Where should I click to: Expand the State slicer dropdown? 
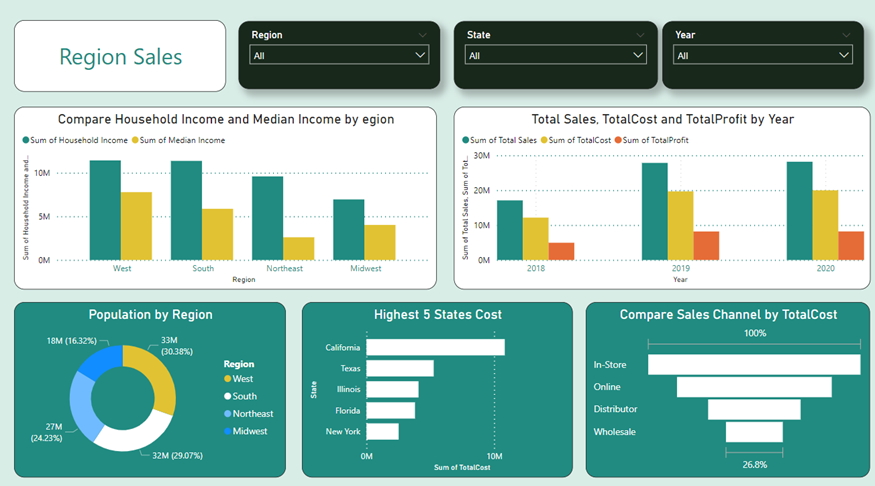pos(555,56)
